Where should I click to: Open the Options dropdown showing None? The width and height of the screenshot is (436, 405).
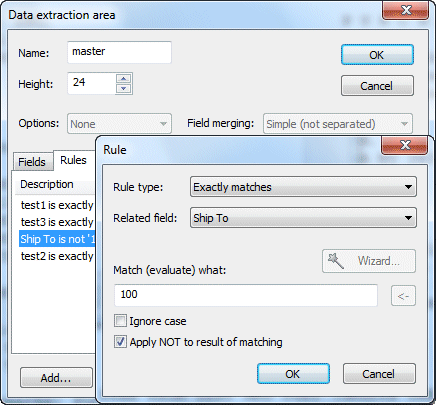point(119,124)
